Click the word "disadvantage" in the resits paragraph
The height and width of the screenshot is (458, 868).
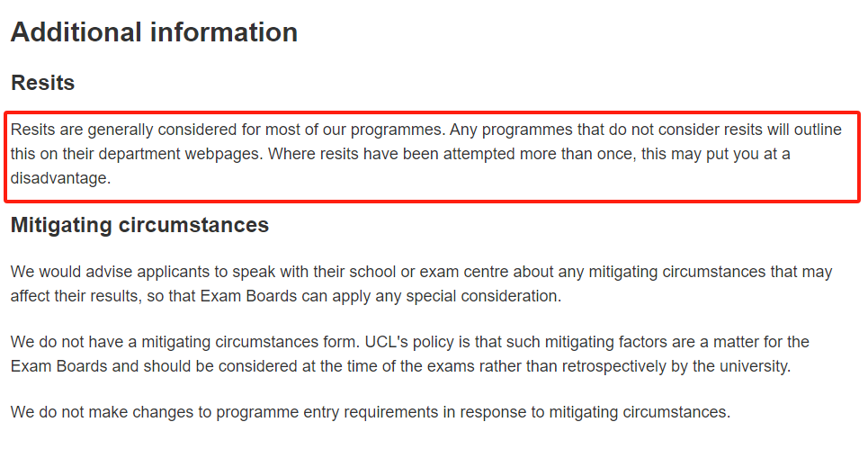[x=58, y=178]
